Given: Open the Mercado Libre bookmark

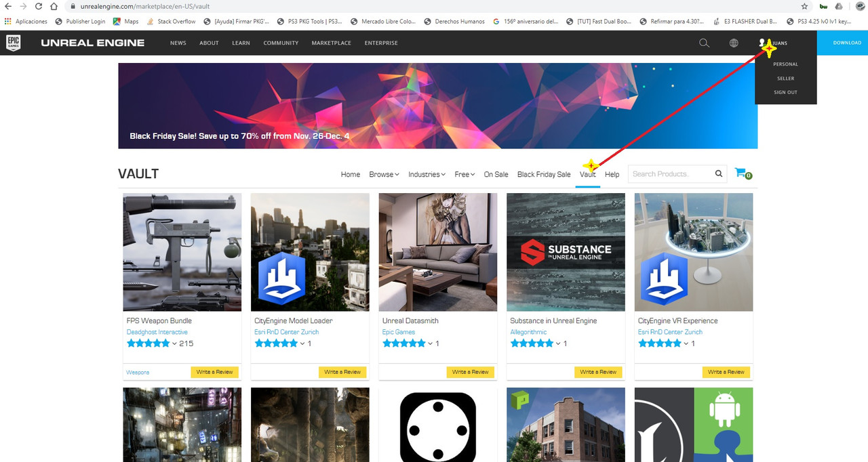Looking at the screenshot, I should 383,22.
